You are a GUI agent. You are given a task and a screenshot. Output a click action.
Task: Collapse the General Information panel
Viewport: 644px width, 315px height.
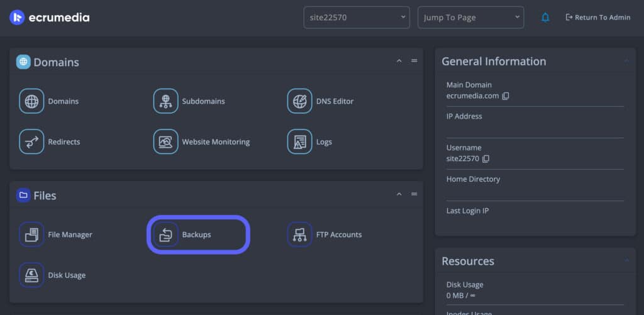point(626,61)
